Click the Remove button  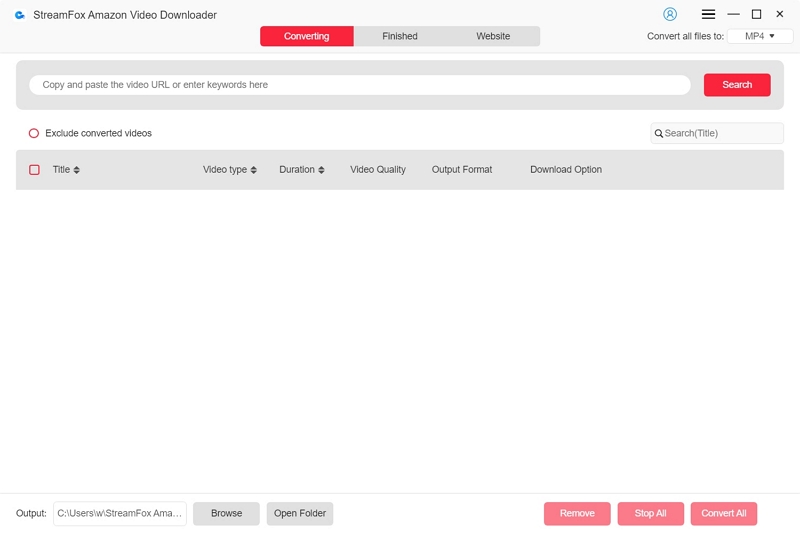577,514
